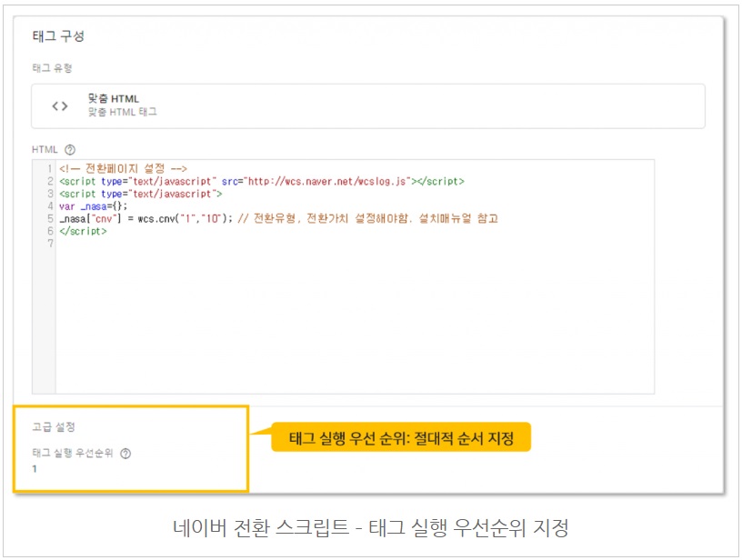
Task: Open help icon beside 태그 실행 우선순위
Action: (125, 454)
